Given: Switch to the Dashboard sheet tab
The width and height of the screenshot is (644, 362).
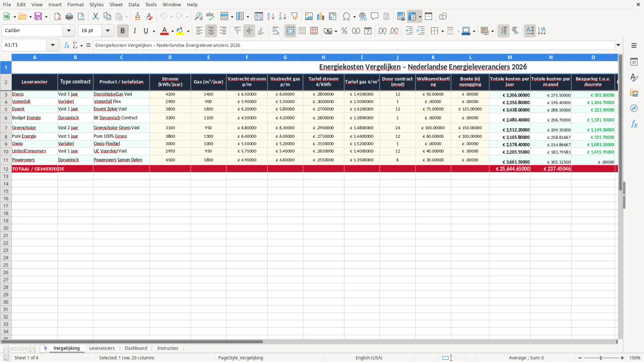Looking at the screenshot, I should [x=136, y=348].
